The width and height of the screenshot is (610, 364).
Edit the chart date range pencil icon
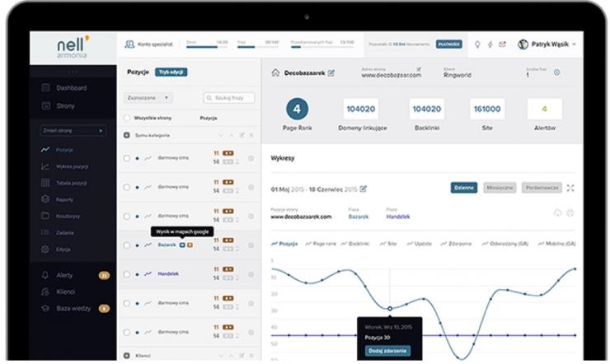click(x=364, y=189)
